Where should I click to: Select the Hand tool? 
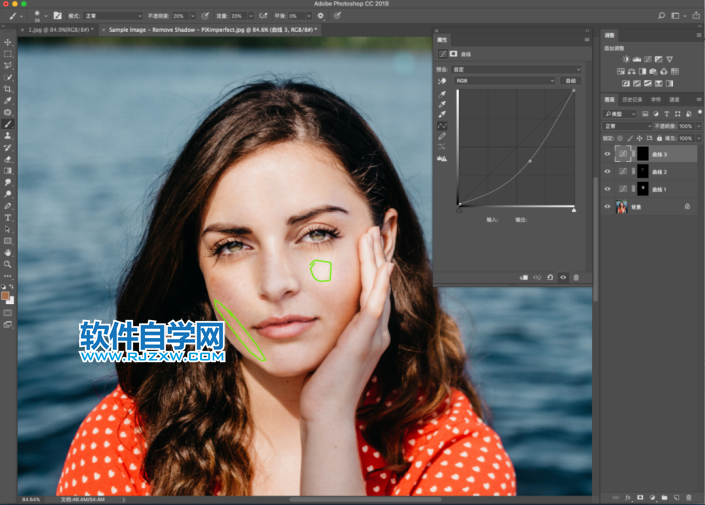pos(8,253)
